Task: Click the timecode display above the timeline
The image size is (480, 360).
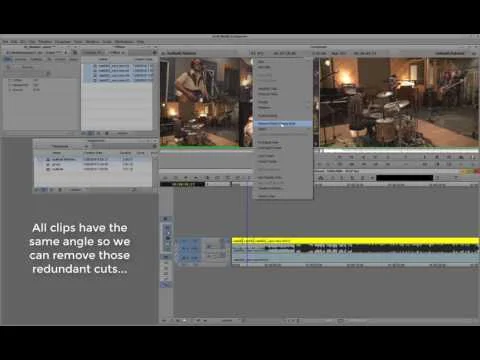Action: click(x=182, y=184)
